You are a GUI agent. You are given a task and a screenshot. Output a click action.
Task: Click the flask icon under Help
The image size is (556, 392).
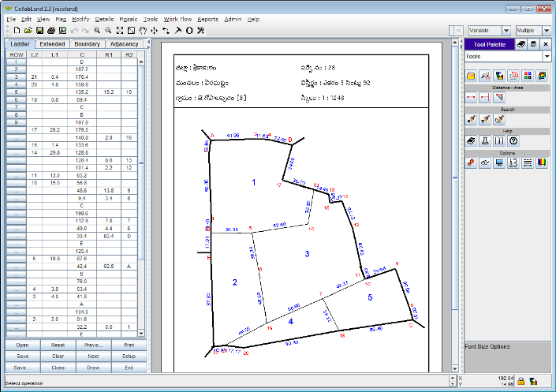pyautogui.click(x=485, y=141)
